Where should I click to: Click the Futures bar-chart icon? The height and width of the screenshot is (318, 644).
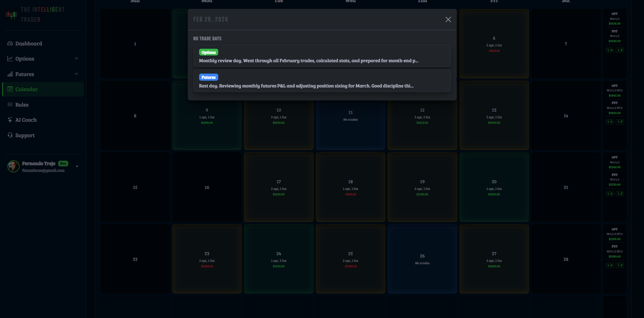[10, 74]
